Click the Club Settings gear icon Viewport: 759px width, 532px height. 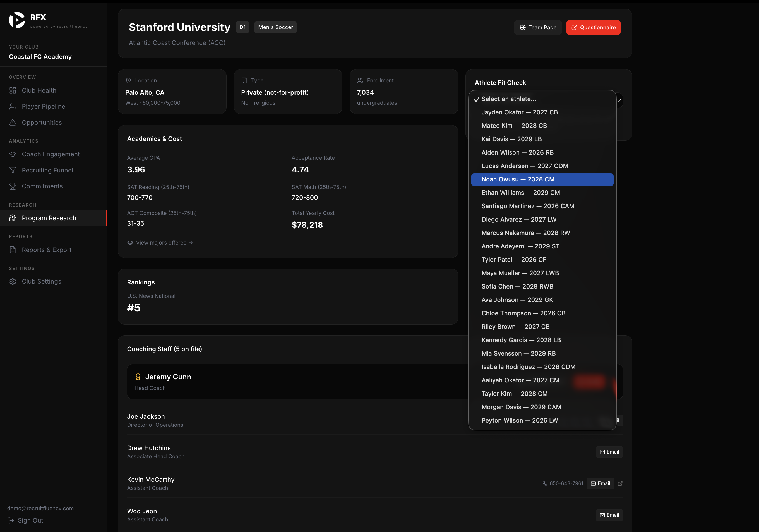click(x=13, y=281)
